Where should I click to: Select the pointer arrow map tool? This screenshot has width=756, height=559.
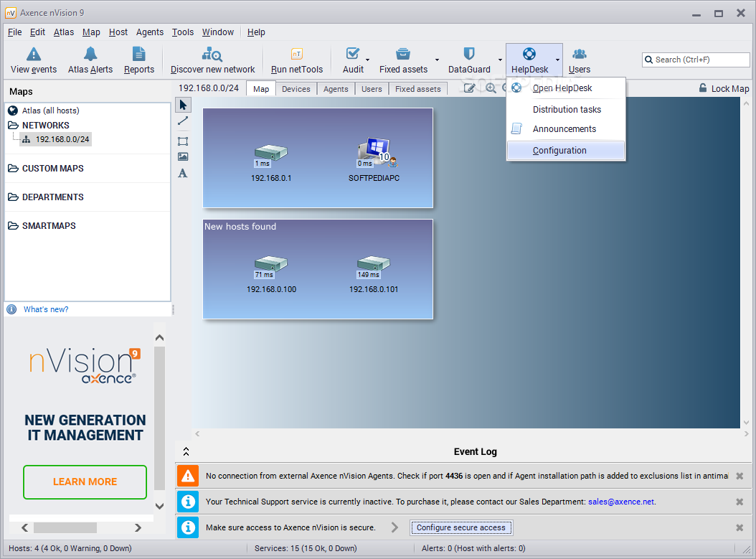183,105
